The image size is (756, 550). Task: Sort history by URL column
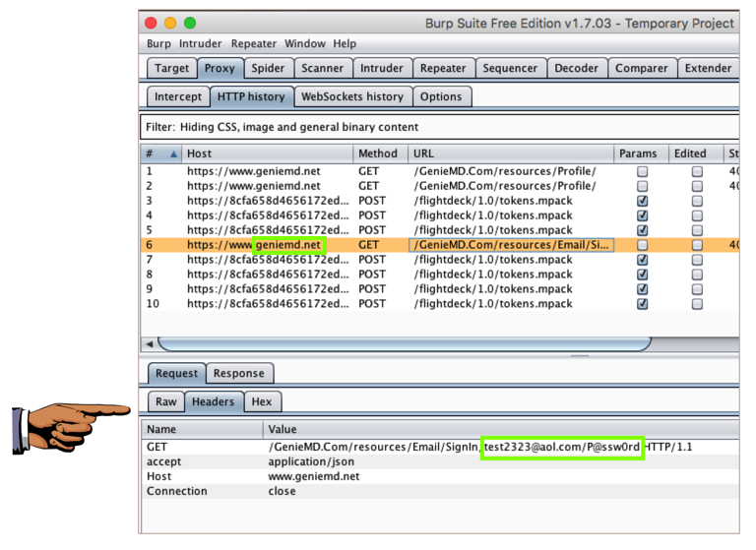tap(511, 153)
